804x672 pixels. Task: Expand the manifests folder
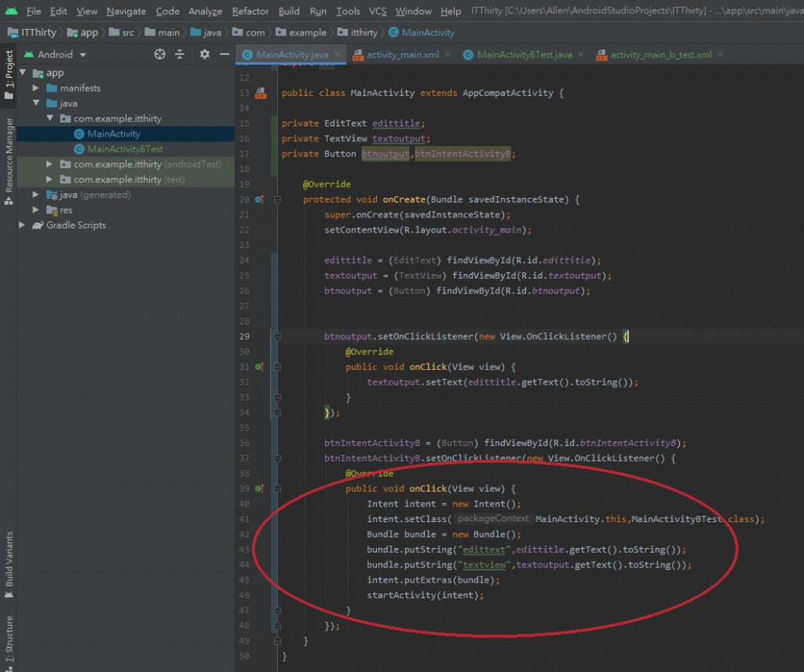pyautogui.click(x=36, y=88)
